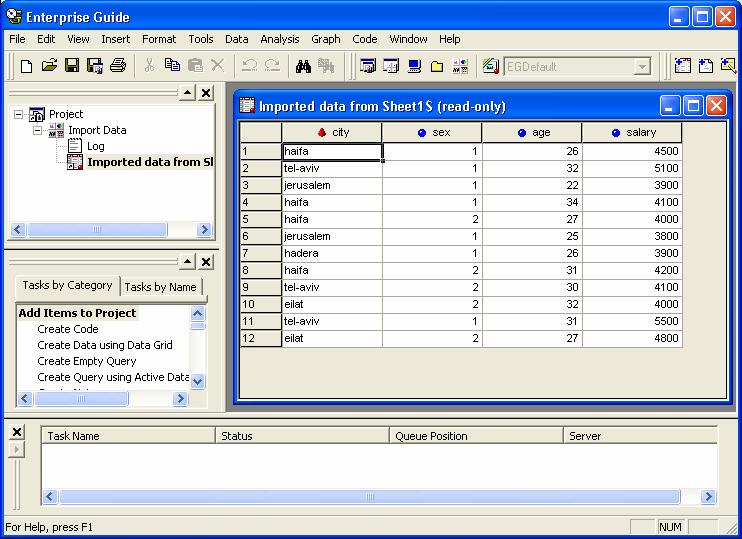This screenshot has height=539, width=742.
Task: Save the project with the floppy icon
Action: (72, 66)
